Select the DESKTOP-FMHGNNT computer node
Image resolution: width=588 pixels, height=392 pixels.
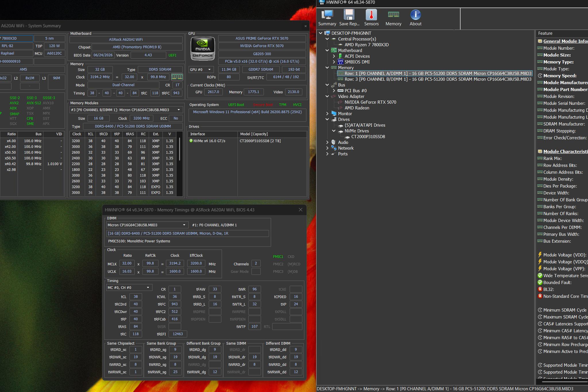[351, 33]
